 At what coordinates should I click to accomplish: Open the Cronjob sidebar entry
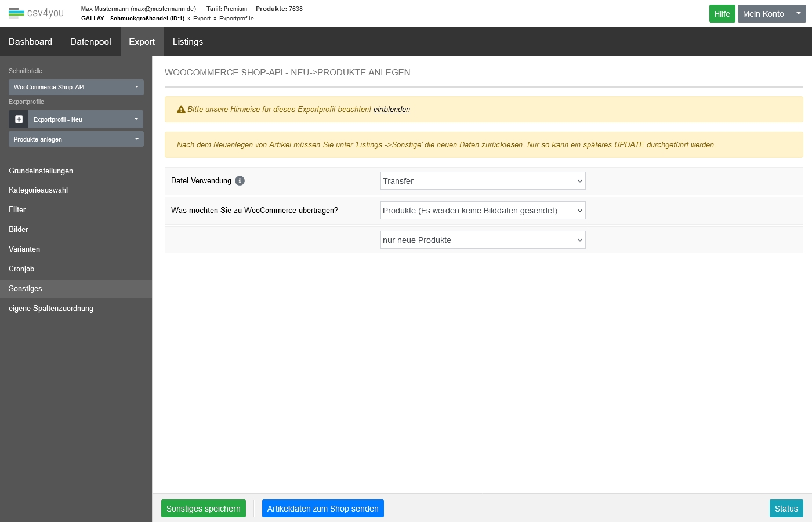(x=21, y=269)
